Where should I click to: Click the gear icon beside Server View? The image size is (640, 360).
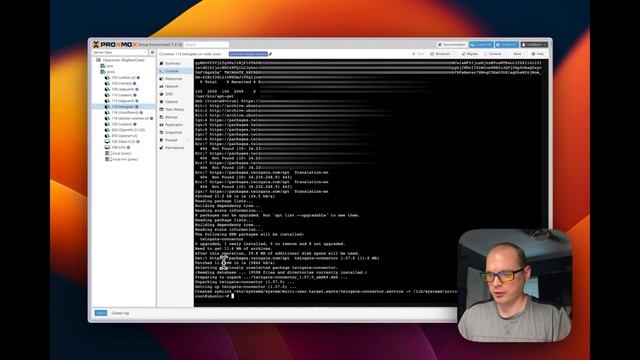(x=152, y=53)
